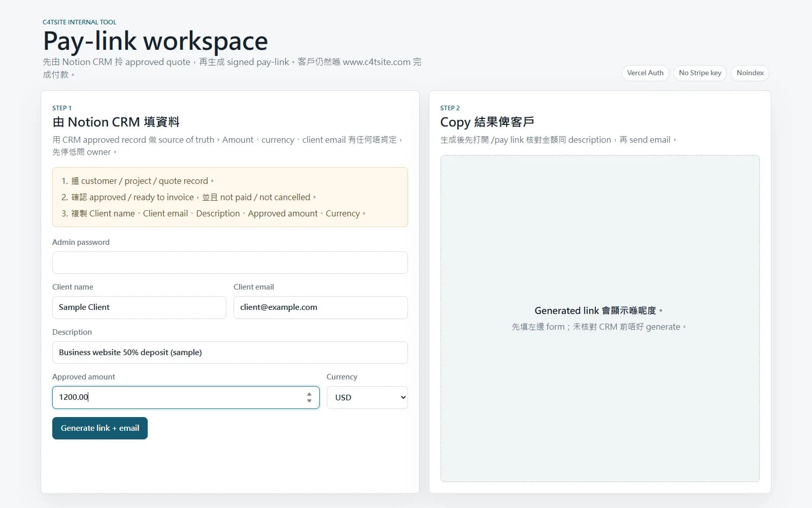Click the Pay-link workspace heading
The image size is (812, 508).
coord(155,41)
